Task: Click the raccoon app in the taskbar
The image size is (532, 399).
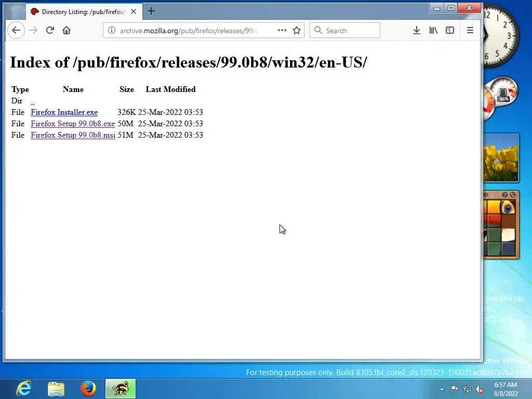Action: click(x=121, y=389)
